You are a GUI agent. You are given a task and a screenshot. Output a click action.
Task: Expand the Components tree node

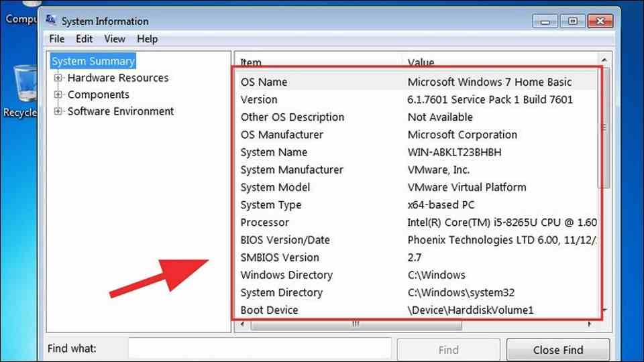point(58,95)
